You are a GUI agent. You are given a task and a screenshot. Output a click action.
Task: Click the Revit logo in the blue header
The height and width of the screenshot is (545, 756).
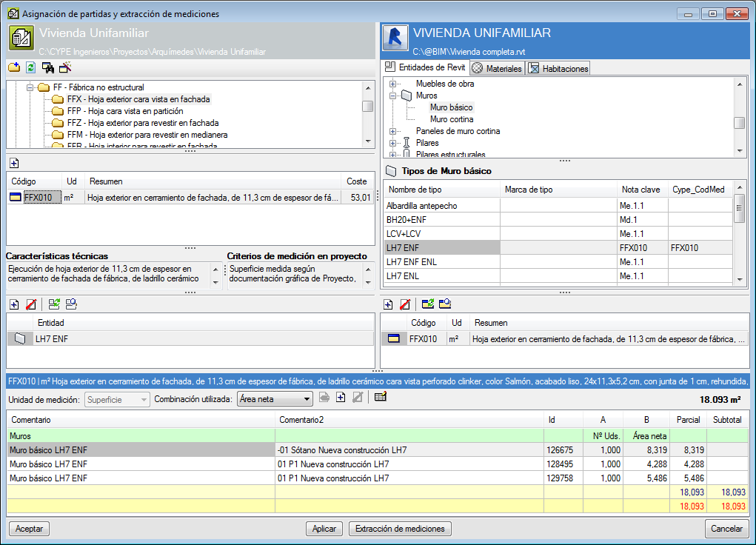(395, 38)
